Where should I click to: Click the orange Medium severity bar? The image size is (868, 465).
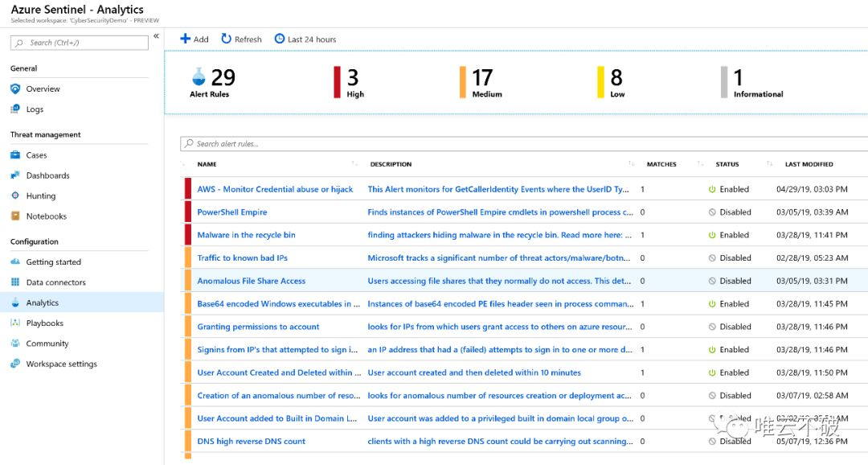tap(463, 82)
